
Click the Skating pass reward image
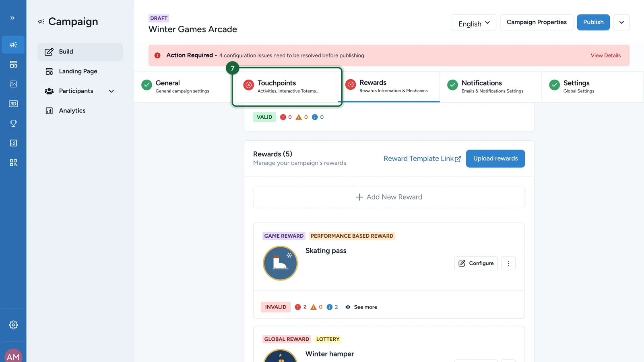coord(280,263)
